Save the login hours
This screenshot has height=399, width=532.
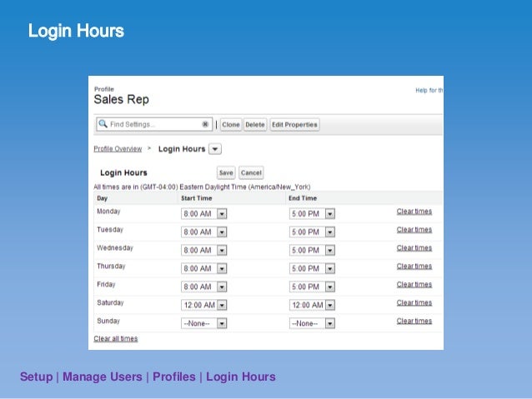(226, 173)
